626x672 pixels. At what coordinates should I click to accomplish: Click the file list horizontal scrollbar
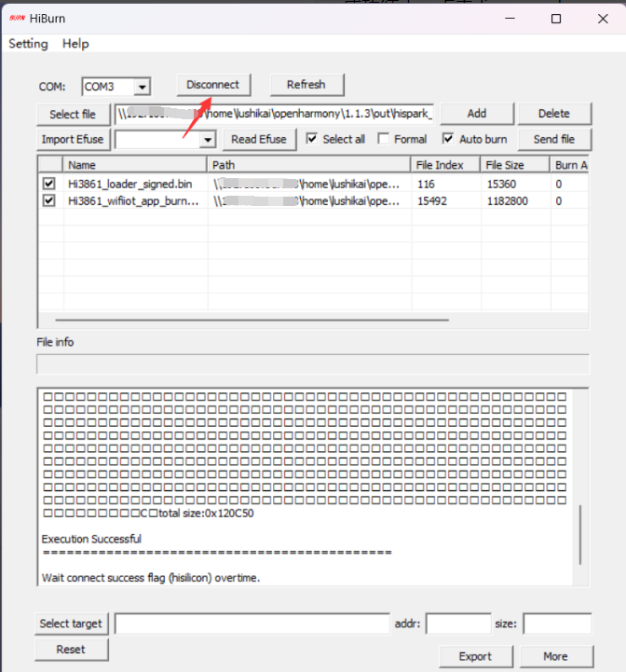pyautogui.click(x=252, y=320)
